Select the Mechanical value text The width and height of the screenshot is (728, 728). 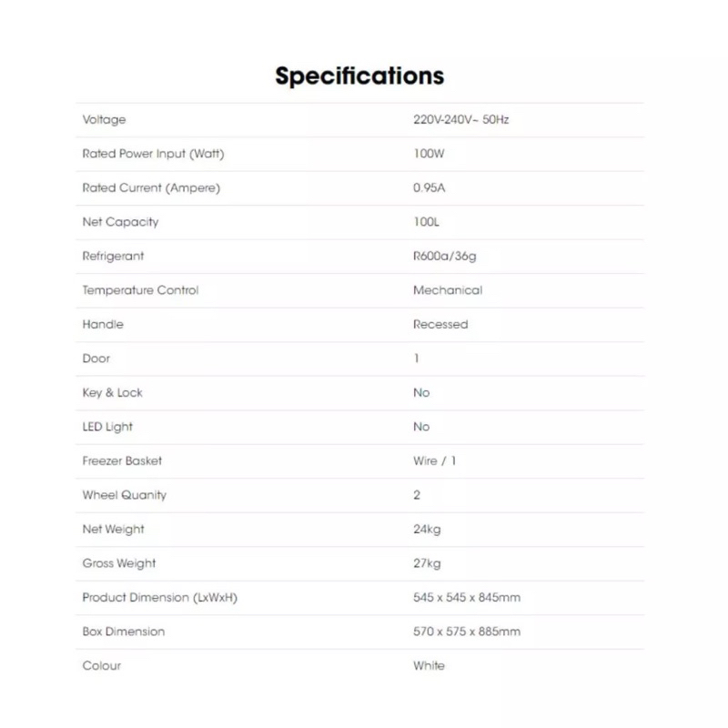pyautogui.click(x=448, y=290)
